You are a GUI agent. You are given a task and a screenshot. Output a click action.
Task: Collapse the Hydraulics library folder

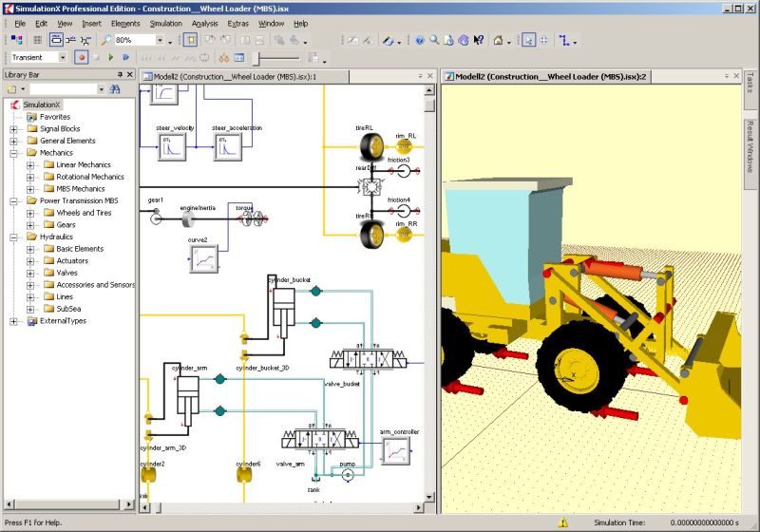tap(13, 237)
